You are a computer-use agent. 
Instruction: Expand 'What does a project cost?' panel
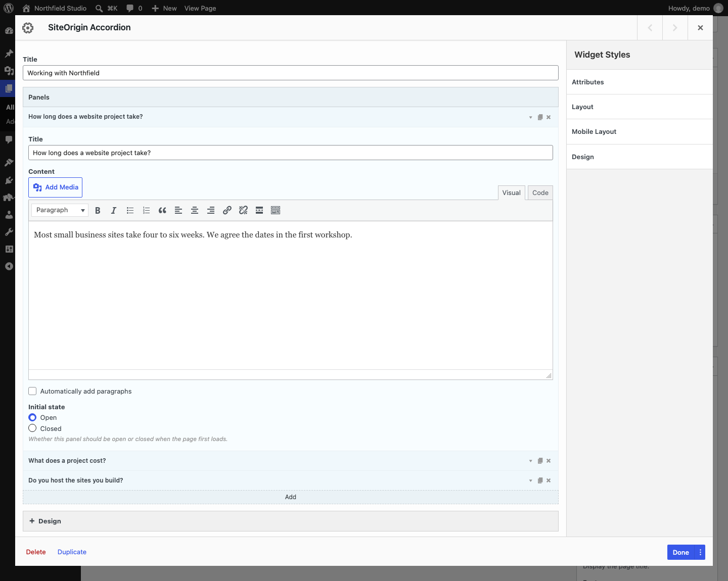coord(291,461)
